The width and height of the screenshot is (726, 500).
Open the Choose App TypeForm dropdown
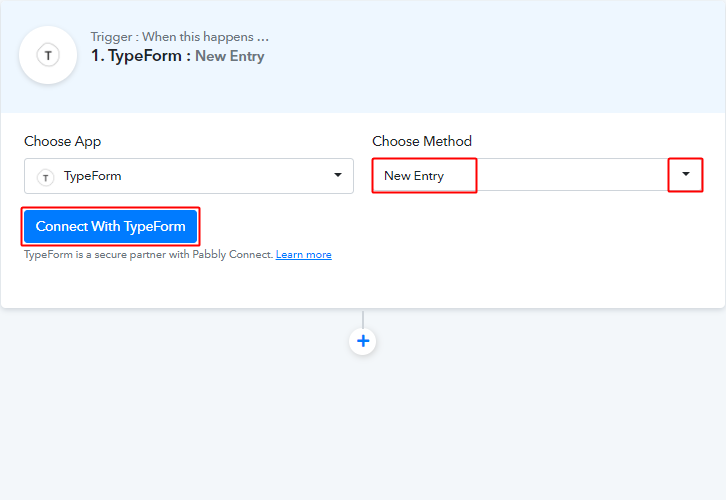189,176
